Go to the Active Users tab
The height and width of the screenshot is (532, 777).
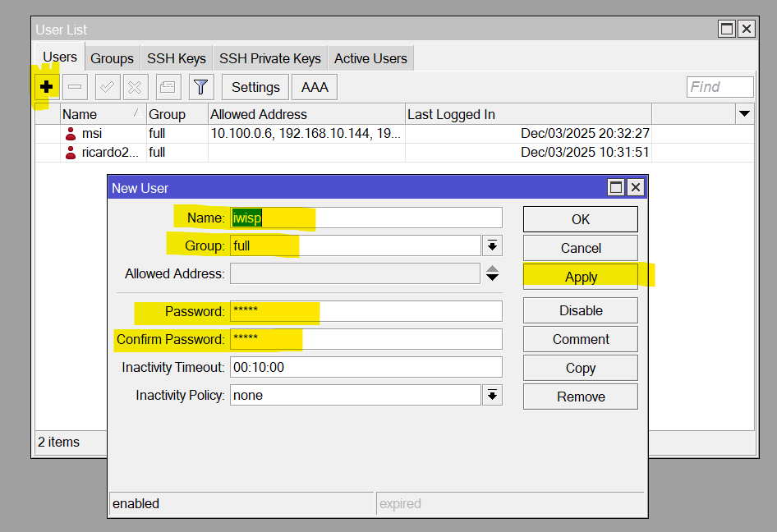click(x=370, y=58)
